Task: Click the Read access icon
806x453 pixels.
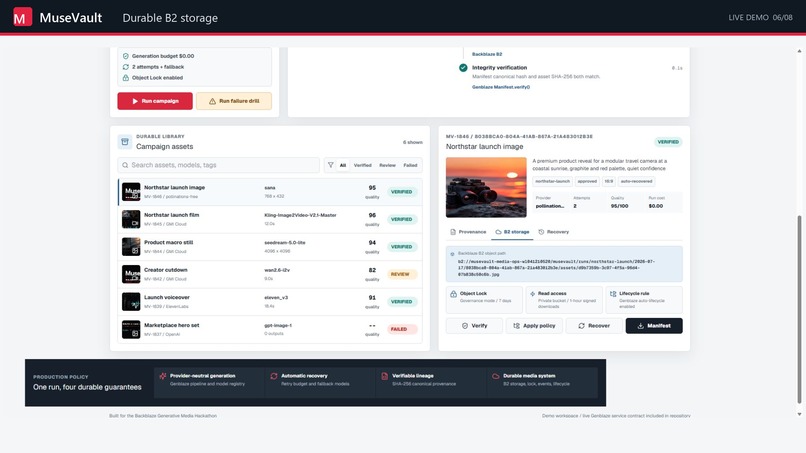Action: 533,294
